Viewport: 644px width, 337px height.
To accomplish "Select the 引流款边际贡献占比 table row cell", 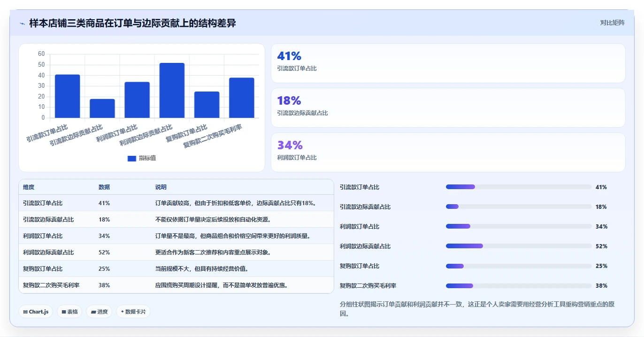I will point(48,220).
